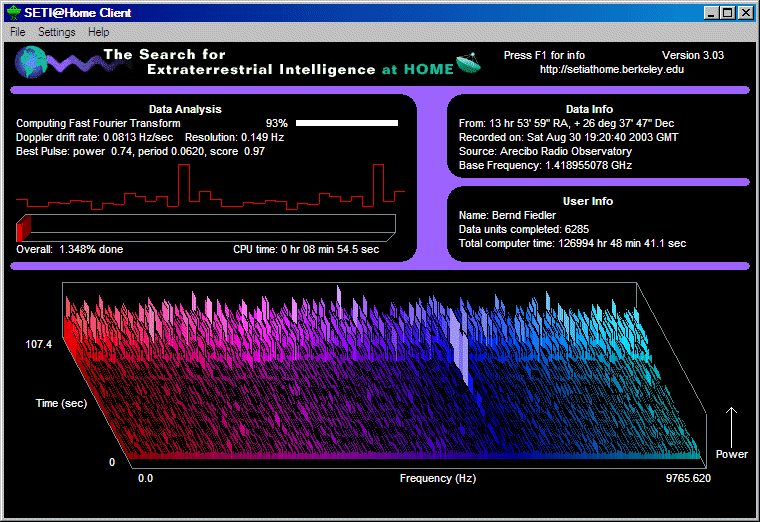Click the 'Best Pulse: power 0.74' line

[x=140, y=152]
